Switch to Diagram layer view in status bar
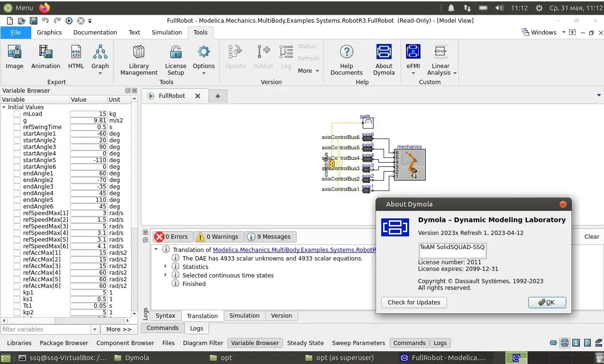 click(x=564, y=343)
